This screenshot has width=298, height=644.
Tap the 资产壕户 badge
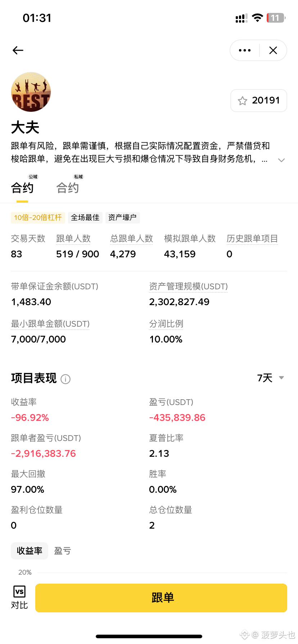point(122,217)
